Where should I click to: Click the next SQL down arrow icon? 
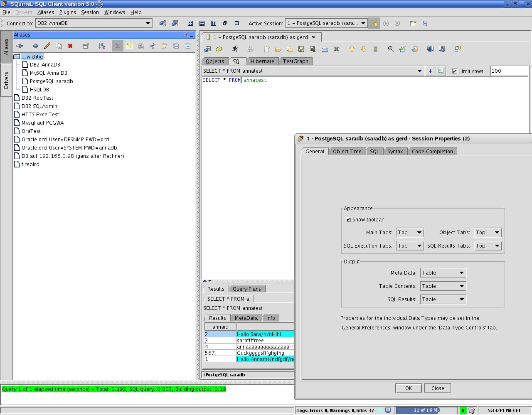coord(364,49)
